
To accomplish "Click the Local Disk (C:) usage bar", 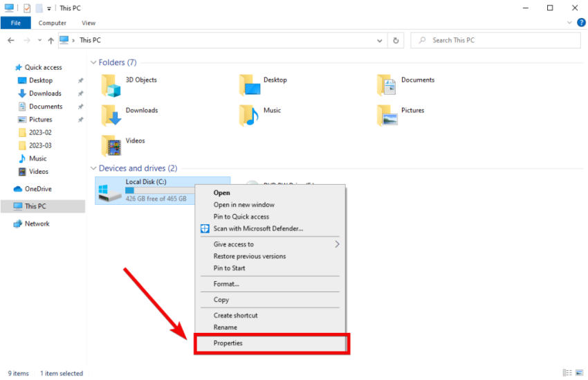I will [160, 190].
